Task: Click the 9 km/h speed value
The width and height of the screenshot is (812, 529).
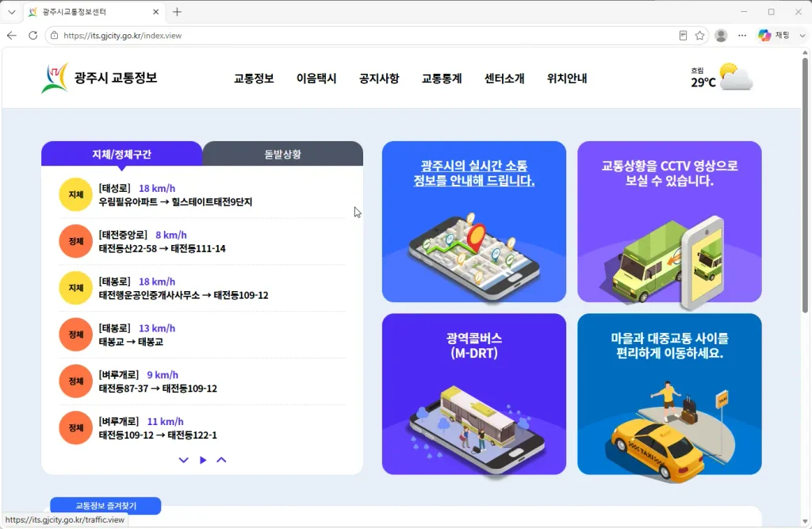Action: click(163, 374)
